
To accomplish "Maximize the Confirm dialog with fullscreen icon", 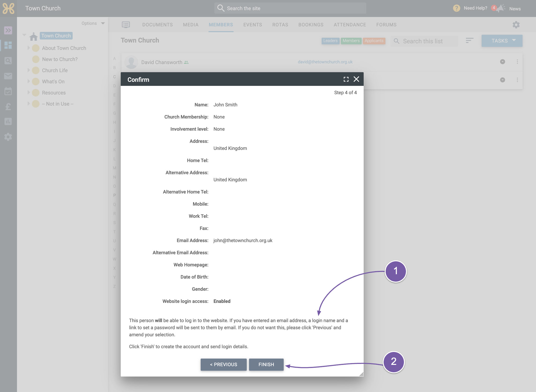I will click(346, 79).
